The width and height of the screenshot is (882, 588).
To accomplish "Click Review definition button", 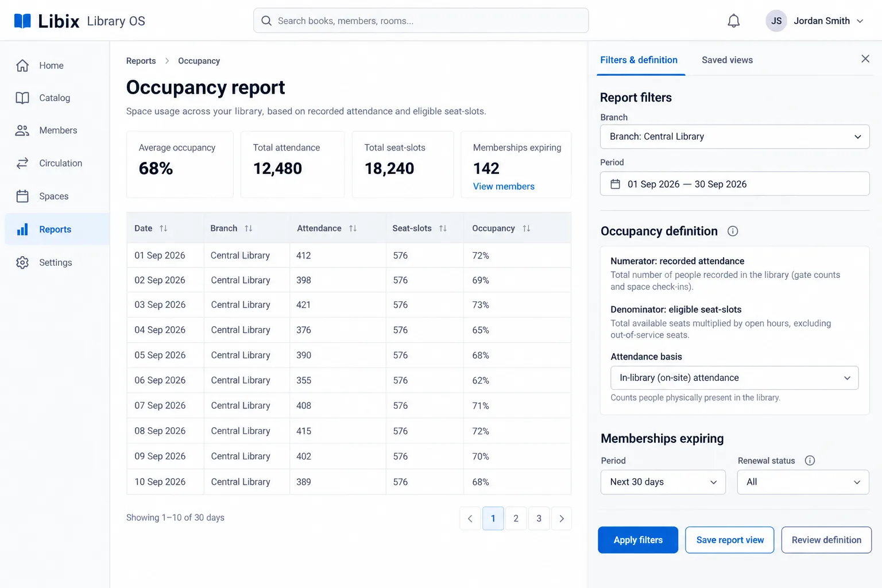I will click(x=826, y=540).
